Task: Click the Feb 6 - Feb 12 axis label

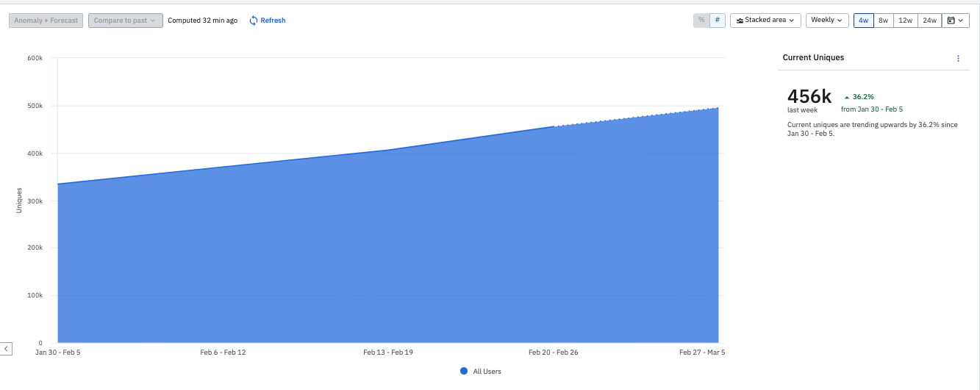Action: [223, 353]
